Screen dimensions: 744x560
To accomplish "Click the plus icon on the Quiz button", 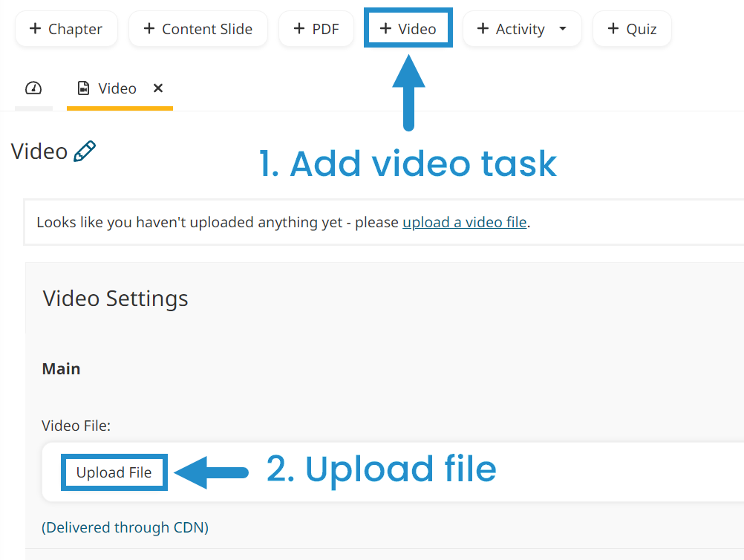I will tap(615, 28).
